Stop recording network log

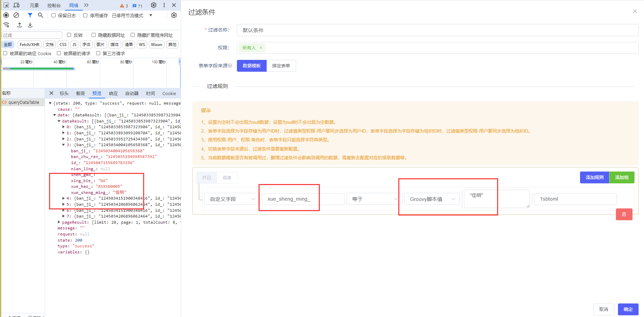[x=6, y=15]
